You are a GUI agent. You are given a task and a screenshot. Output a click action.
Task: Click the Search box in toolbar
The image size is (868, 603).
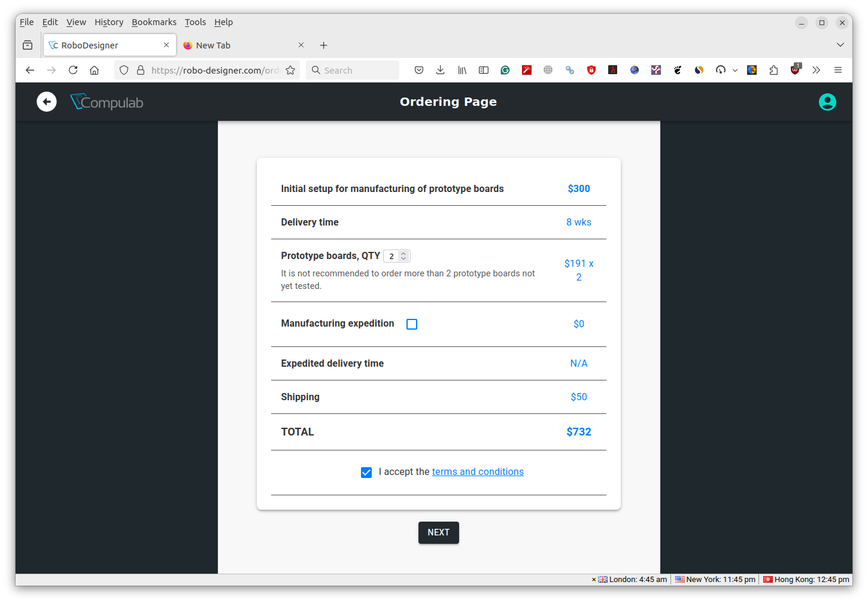pos(353,70)
